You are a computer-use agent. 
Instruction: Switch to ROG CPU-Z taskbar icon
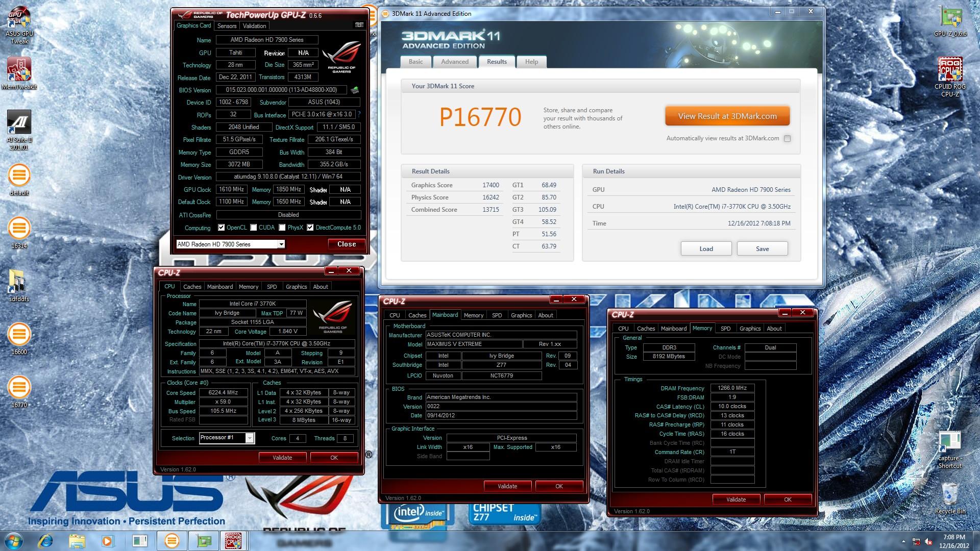pyautogui.click(x=233, y=540)
